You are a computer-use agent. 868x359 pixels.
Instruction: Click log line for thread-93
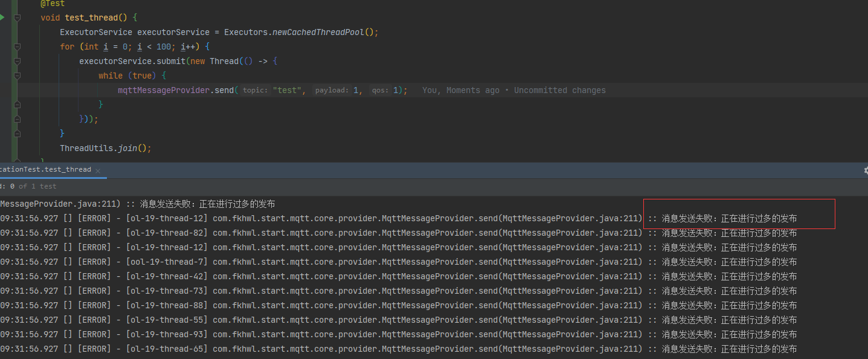[x=399, y=334]
